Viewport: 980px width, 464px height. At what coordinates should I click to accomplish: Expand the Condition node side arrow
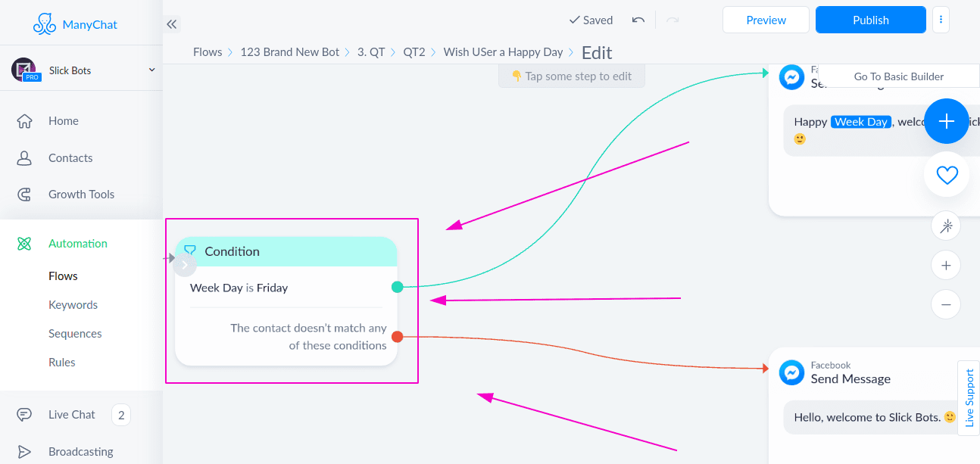(x=185, y=265)
